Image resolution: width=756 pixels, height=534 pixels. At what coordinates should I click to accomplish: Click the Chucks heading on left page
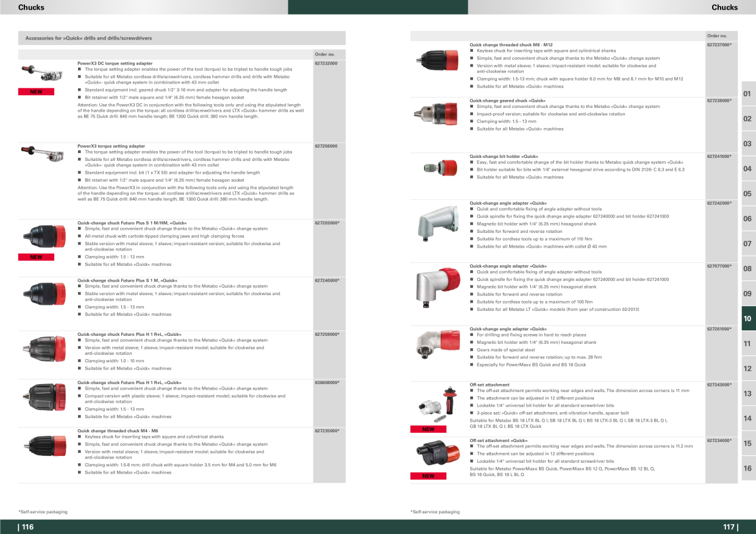(31, 7)
